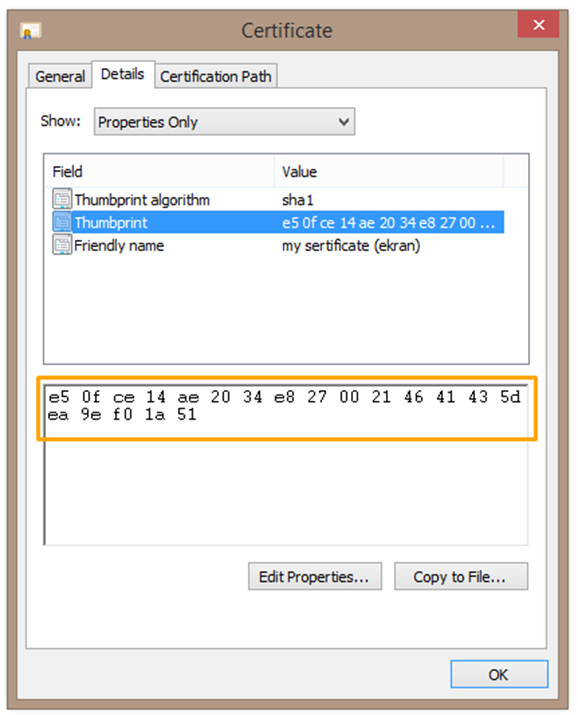Screen dimensions: 578x715
Task: Click the sha1 value cell
Action: point(298,200)
